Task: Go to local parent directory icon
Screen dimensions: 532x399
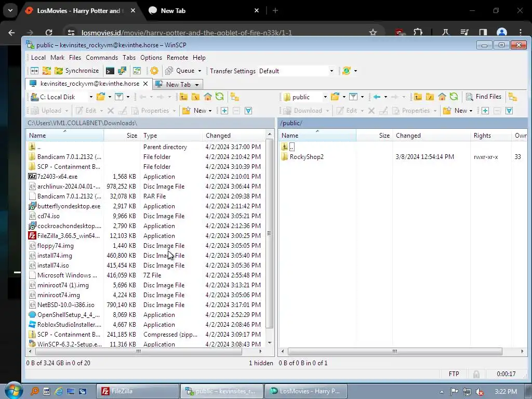Action: tap(183, 97)
